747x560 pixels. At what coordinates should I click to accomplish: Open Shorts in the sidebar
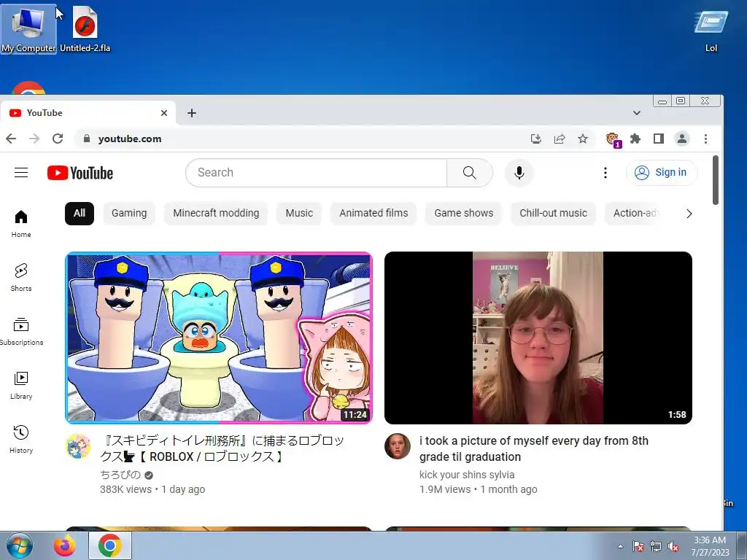point(21,278)
